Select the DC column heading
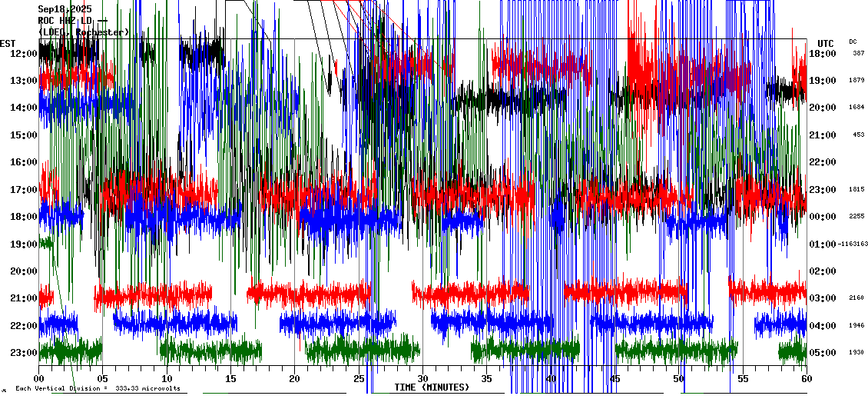This screenshot has height=399, width=868. coord(853,42)
